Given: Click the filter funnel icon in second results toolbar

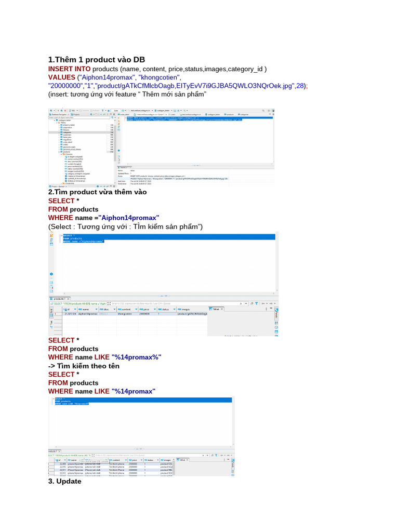Looking at the screenshot, I should 257,303.
